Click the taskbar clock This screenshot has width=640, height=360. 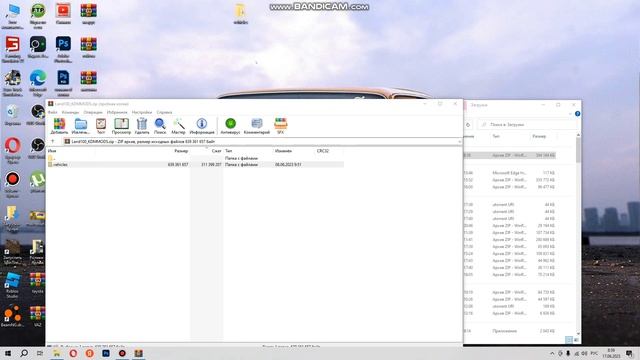pyautogui.click(x=611, y=353)
